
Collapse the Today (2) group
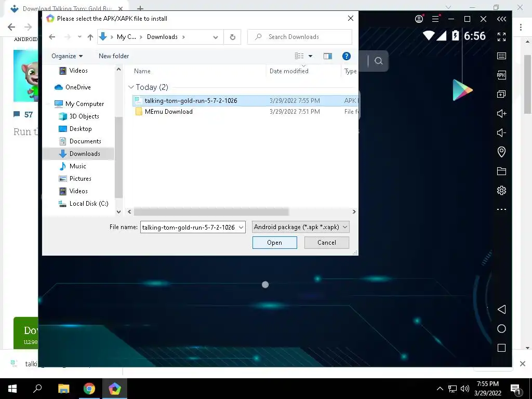point(131,87)
